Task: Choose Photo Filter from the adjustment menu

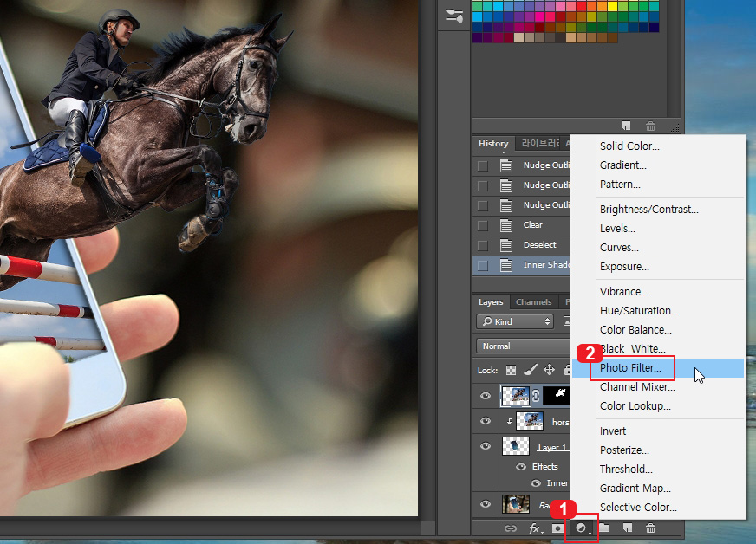Action: coord(633,367)
